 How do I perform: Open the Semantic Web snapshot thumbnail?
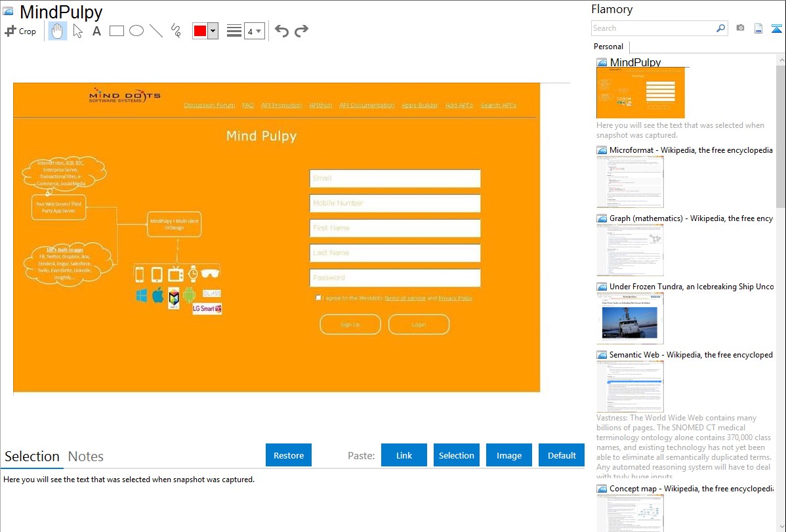(x=630, y=386)
